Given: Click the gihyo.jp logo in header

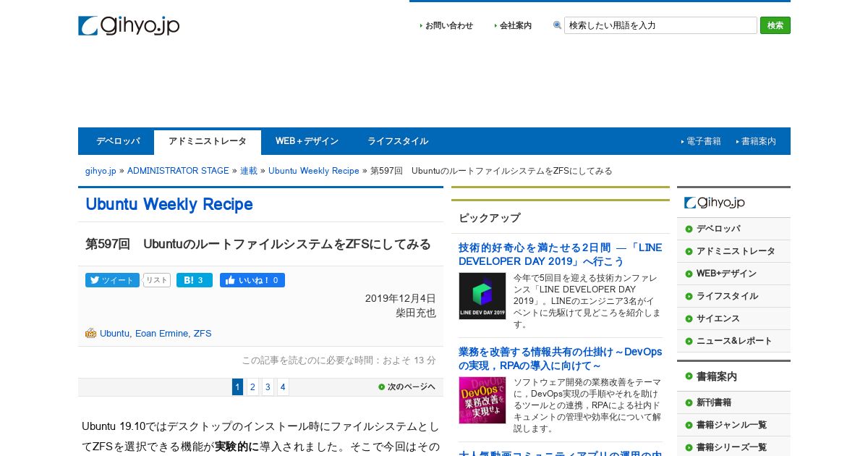Looking at the screenshot, I should (x=129, y=26).
